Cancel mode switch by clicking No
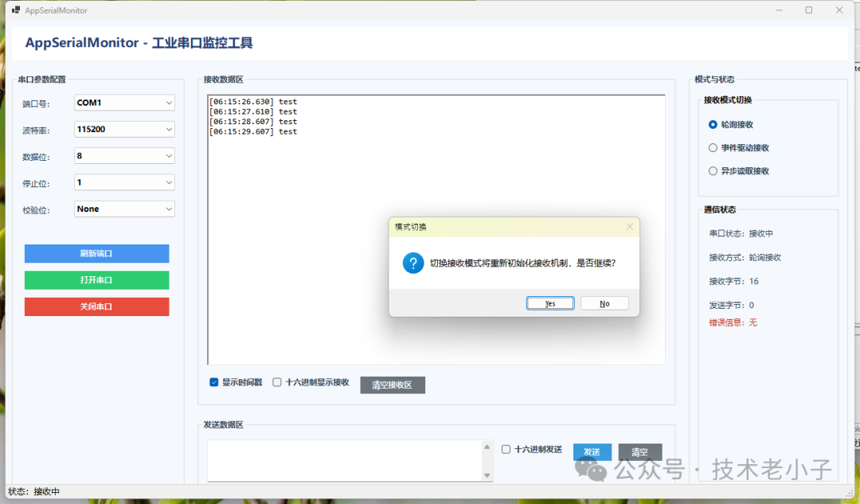 (604, 303)
